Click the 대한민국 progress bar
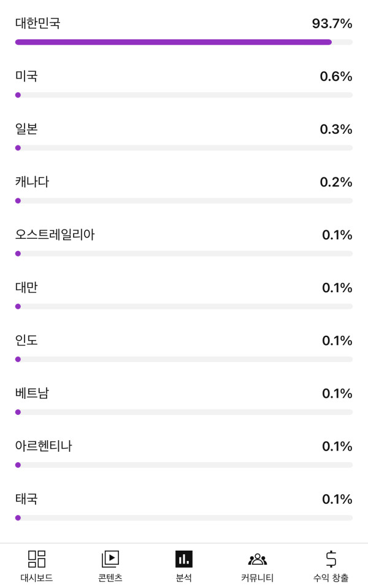 (183, 42)
